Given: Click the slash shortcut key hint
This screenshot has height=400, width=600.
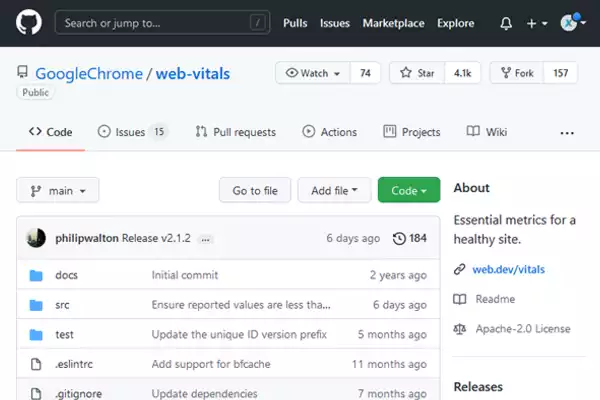Looking at the screenshot, I should pos(258,23).
